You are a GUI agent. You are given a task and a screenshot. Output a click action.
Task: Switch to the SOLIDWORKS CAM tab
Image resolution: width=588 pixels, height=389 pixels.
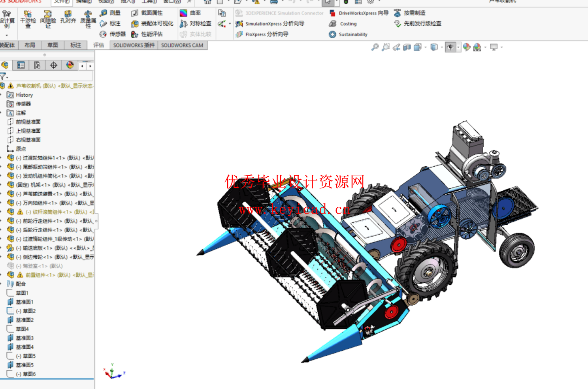(x=182, y=45)
